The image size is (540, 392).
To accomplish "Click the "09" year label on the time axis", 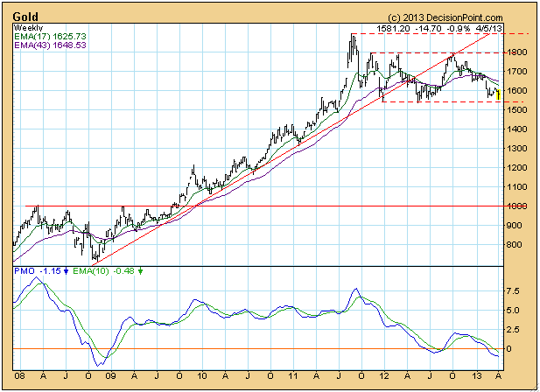I will [x=110, y=375].
